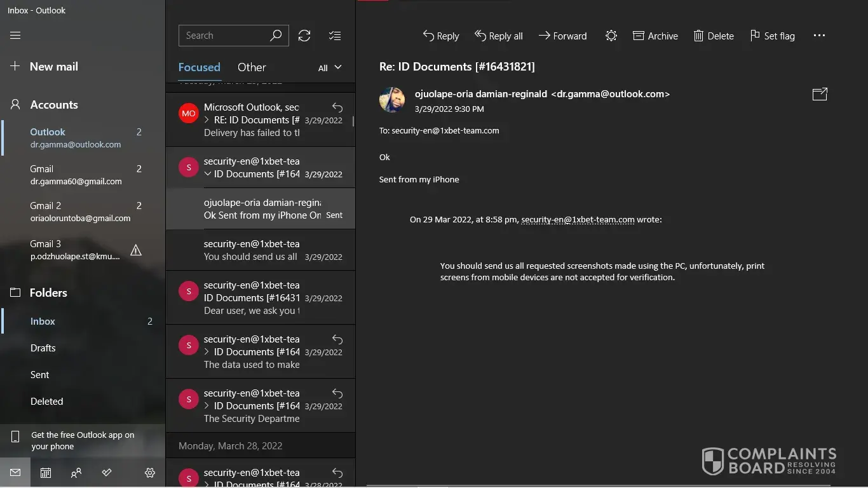Set flag on the open message
Image resolution: width=868 pixels, height=488 pixels.
click(x=772, y=36)
